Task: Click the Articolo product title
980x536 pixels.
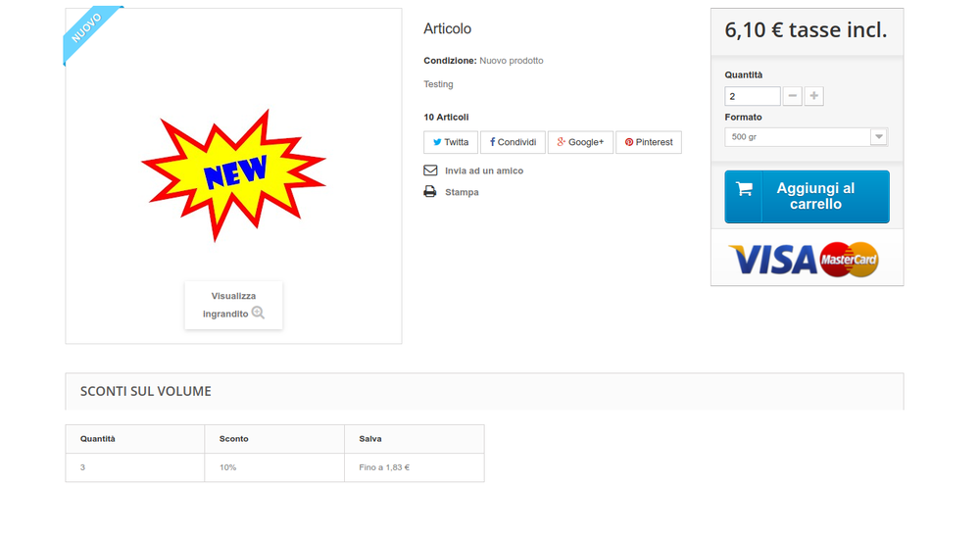Action: (448, 28)
